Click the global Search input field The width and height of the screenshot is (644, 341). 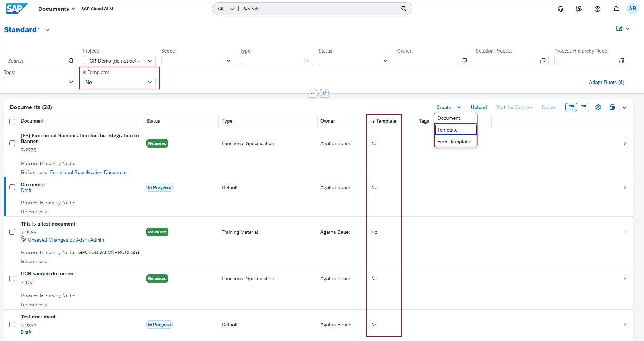[320, 9]
